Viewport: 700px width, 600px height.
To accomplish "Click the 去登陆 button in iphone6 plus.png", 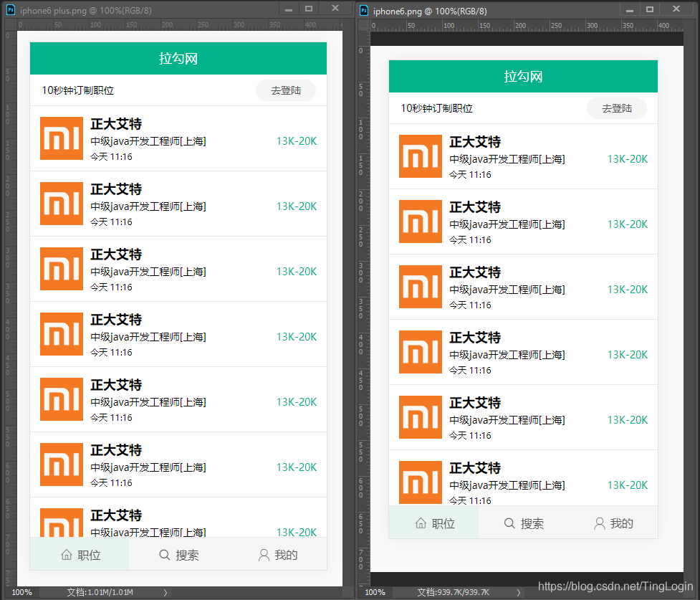I will (286, 90).
